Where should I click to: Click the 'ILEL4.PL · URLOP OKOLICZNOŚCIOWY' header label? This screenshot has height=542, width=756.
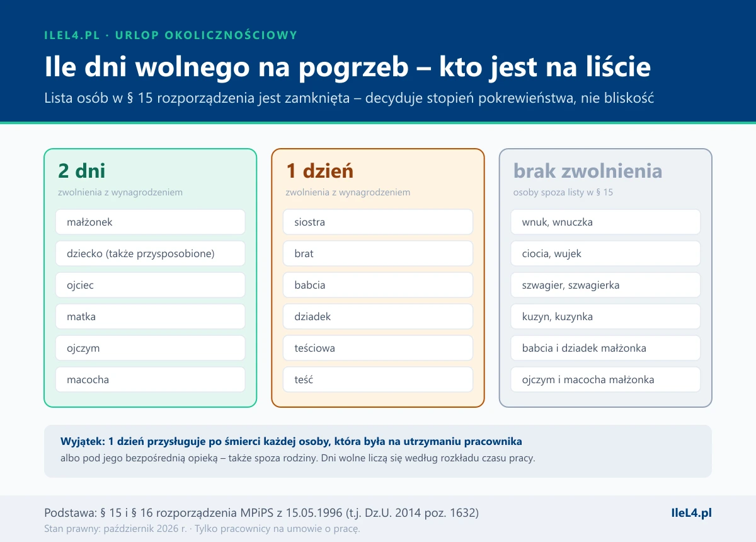pos(171,35)
